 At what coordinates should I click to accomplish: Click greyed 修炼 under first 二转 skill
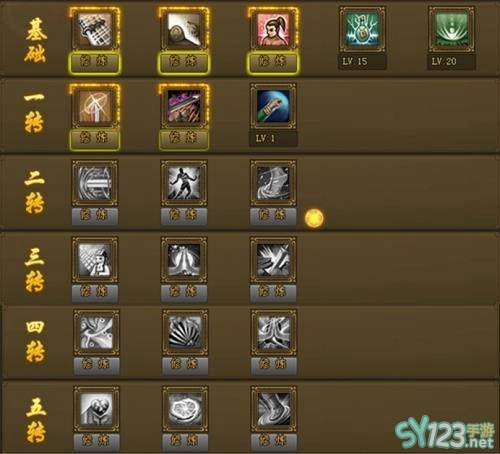coord(95,215)
